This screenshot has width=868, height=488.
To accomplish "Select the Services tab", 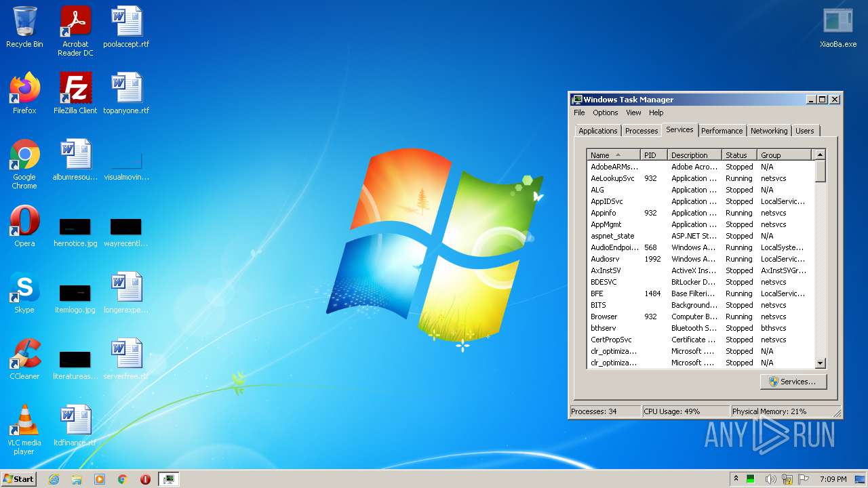I will (x=679, y=129).
